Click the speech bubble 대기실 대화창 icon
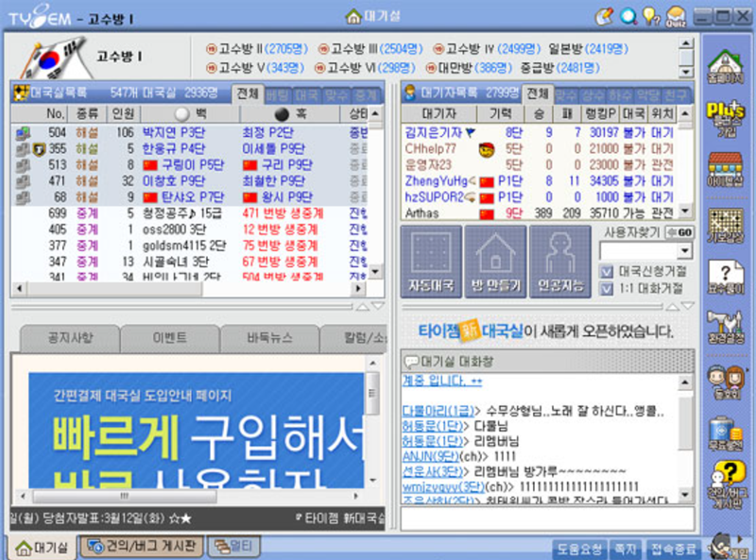Screen dimensions: 756x560 (x=412, y=362)
